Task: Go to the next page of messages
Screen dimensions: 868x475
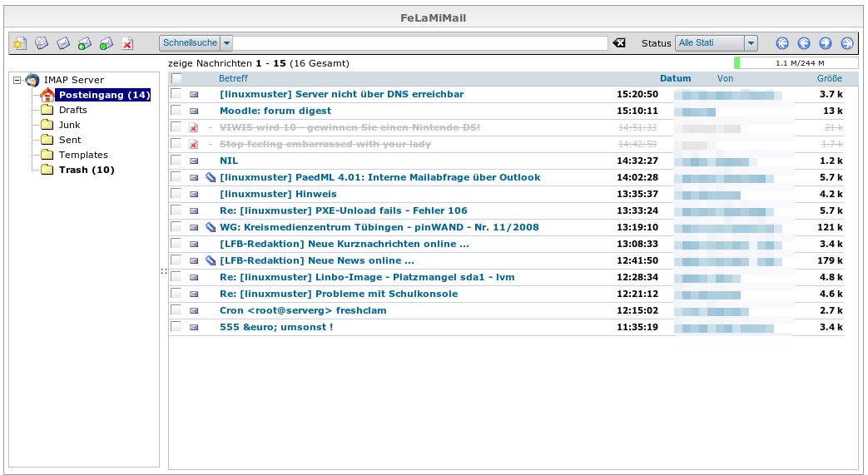Action: click(x=825, y=43)
